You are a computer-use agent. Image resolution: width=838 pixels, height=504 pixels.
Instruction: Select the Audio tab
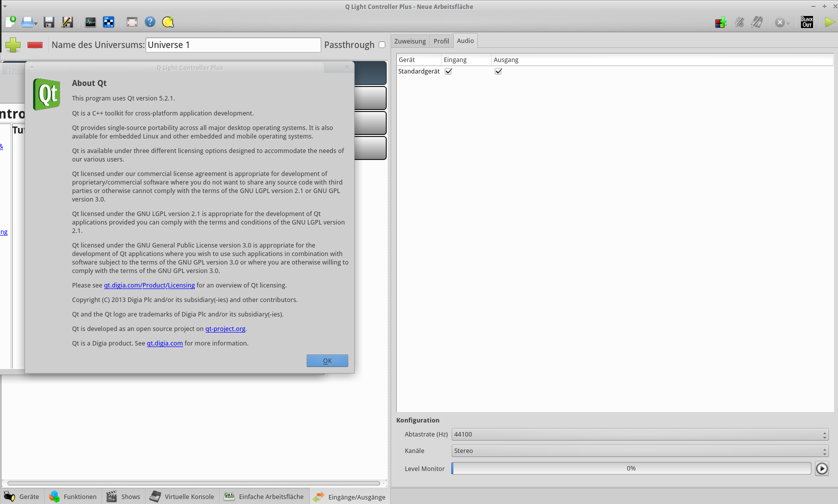(x=465, y=40)
